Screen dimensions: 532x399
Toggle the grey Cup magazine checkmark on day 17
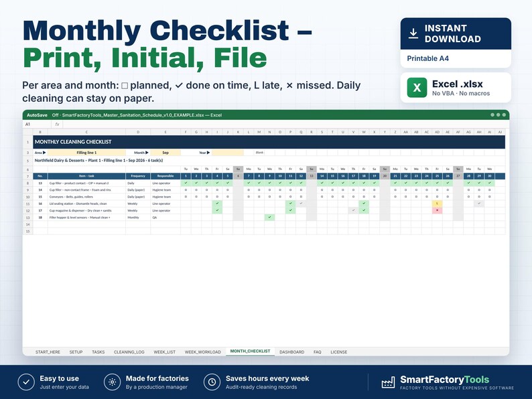353,210
